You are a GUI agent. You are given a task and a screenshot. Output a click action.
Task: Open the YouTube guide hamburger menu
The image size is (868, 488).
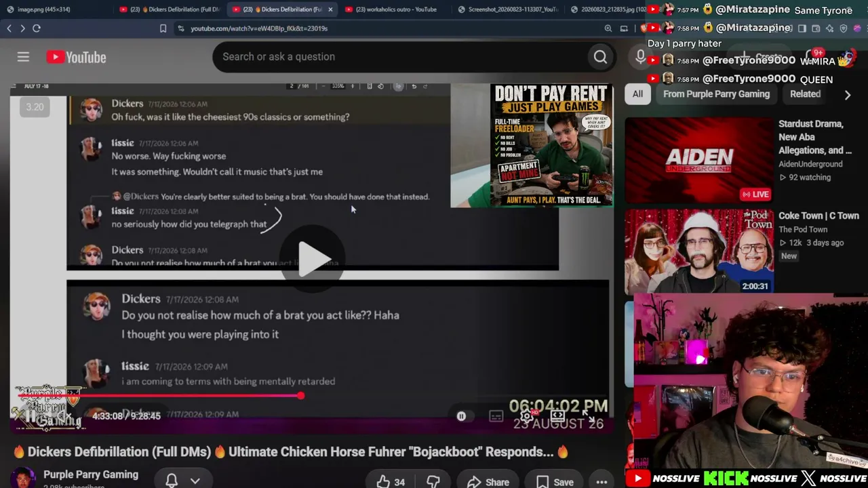point(23,57)
